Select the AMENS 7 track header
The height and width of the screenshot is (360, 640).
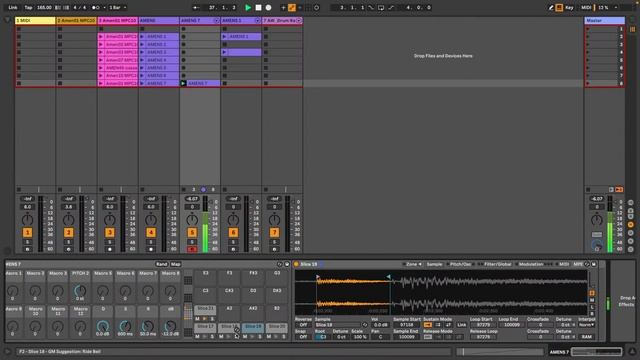click(196, 20)
